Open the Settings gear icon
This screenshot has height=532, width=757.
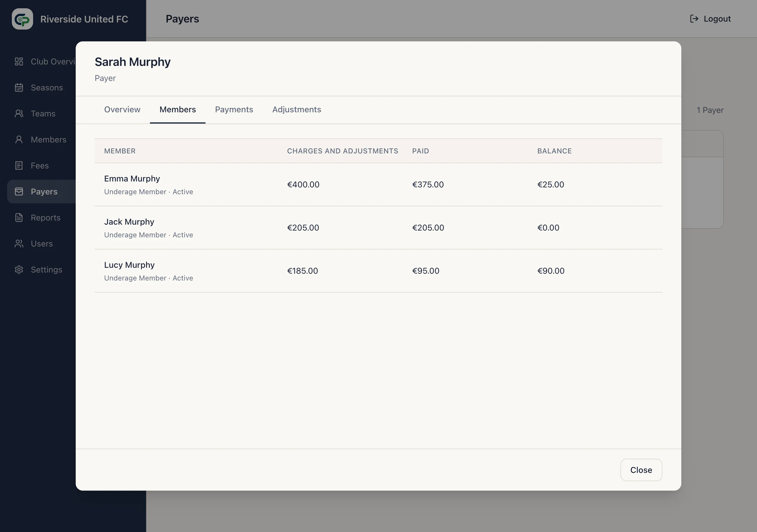pos(19,270)
